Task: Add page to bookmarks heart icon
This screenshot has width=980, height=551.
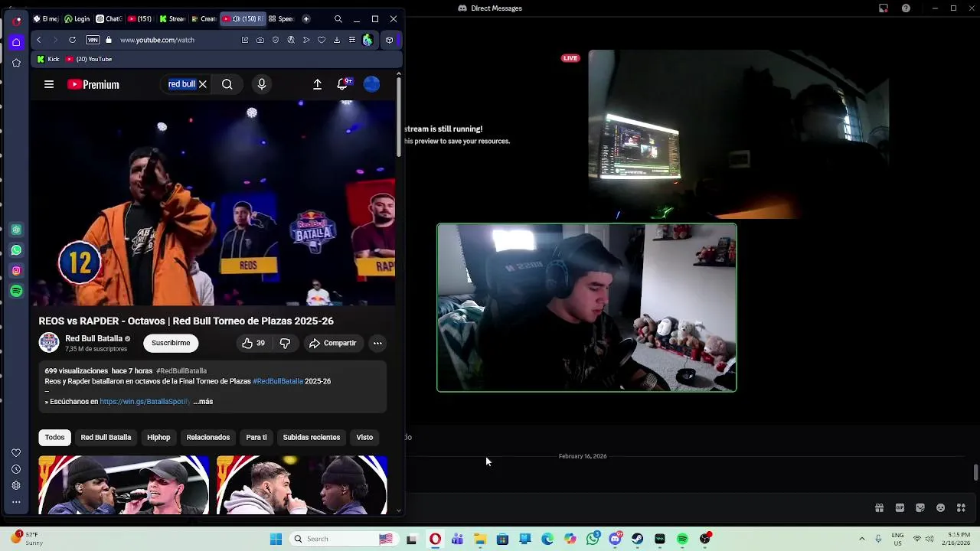Action: coord(322,40)
